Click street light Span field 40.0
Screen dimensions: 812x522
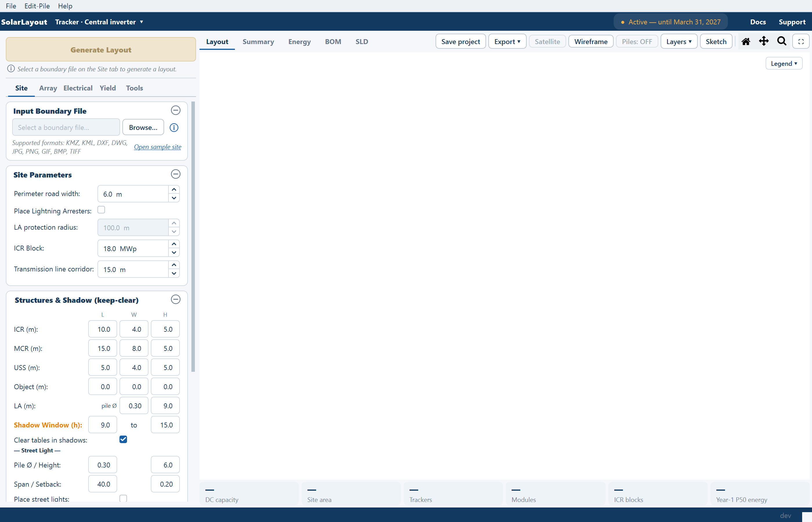click(102, 484)
